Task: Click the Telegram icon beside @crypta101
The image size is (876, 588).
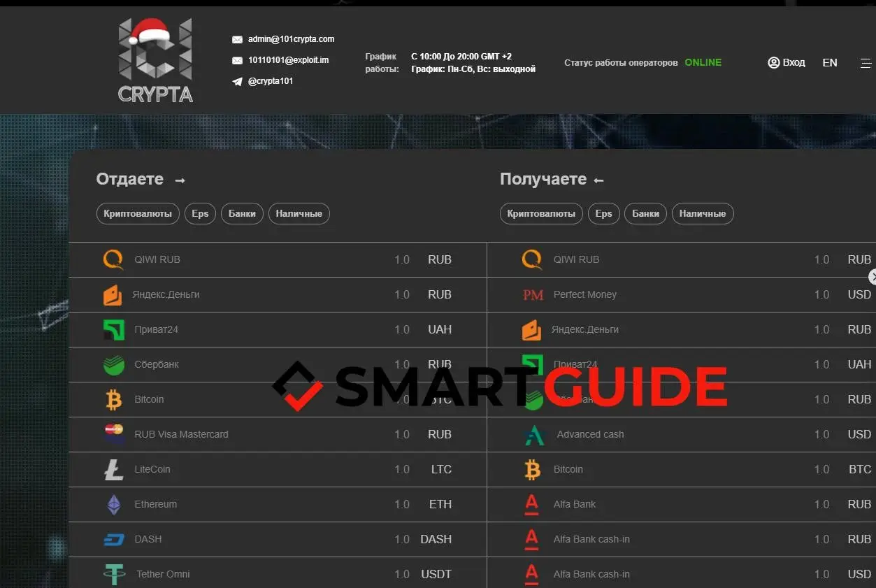Action: (237, 82)
